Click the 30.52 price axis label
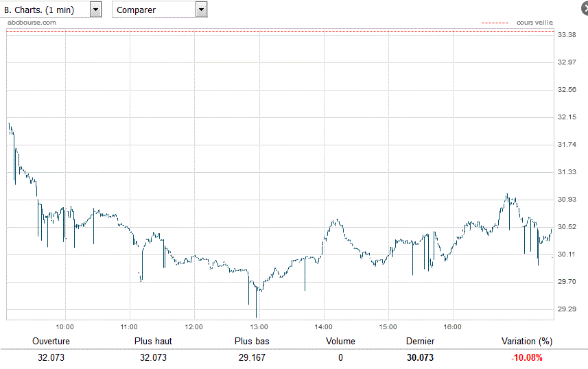Image resolution: width=588 pixels, height=369 pixels. pos(567,227)
